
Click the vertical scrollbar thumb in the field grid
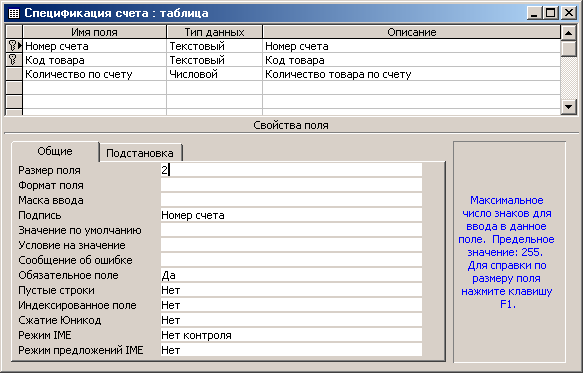coord(568,49)
